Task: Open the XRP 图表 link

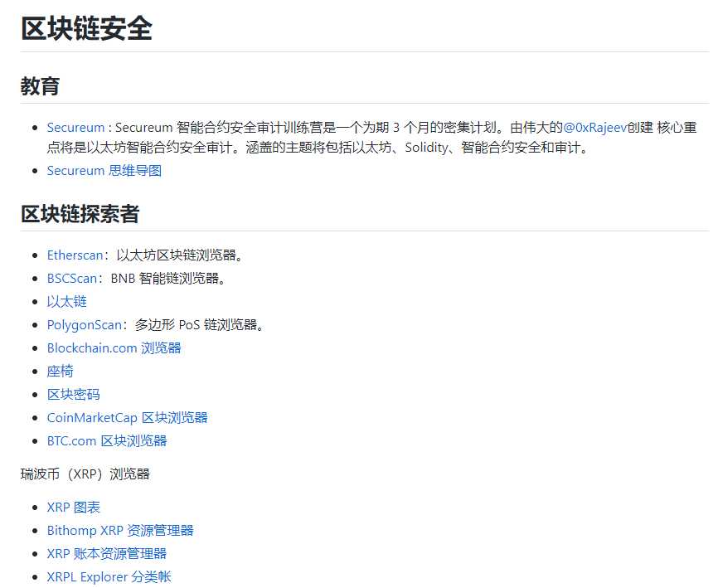Action: (74, 508)
